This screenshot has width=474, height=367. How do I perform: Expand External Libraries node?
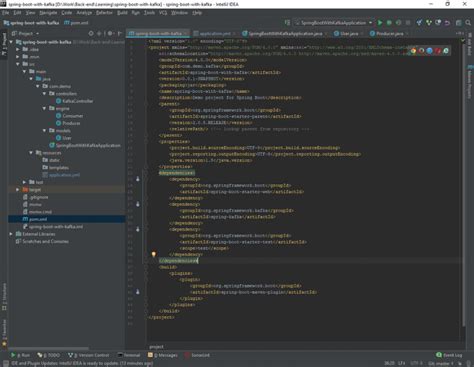[11, 234]
